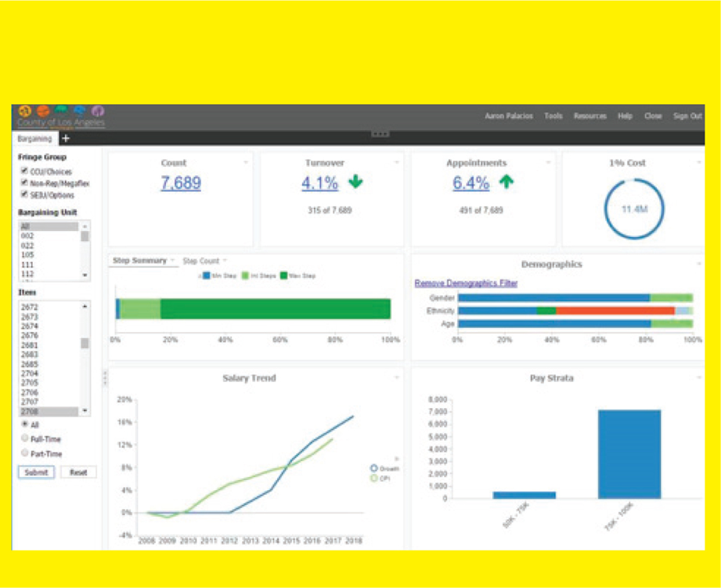721x588 pixels.
Task: Select the Full-Time radio button
Action: coord(25,438)
